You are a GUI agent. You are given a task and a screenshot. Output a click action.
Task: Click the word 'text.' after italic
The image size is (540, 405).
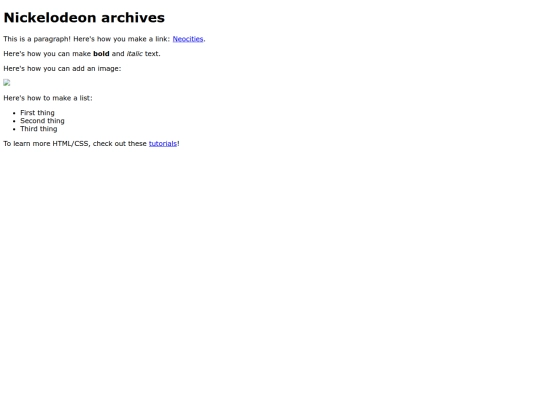pyautogui.click(x=153, y=54)
